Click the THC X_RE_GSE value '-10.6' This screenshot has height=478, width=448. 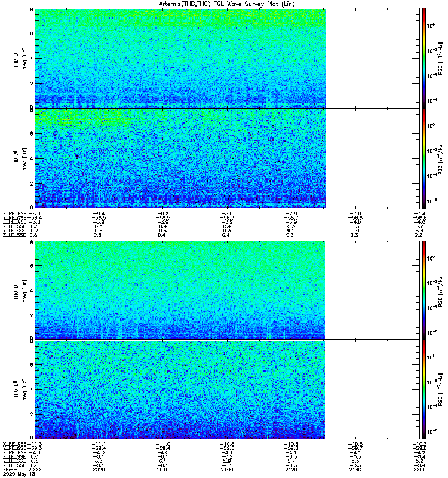pos(291,444)
